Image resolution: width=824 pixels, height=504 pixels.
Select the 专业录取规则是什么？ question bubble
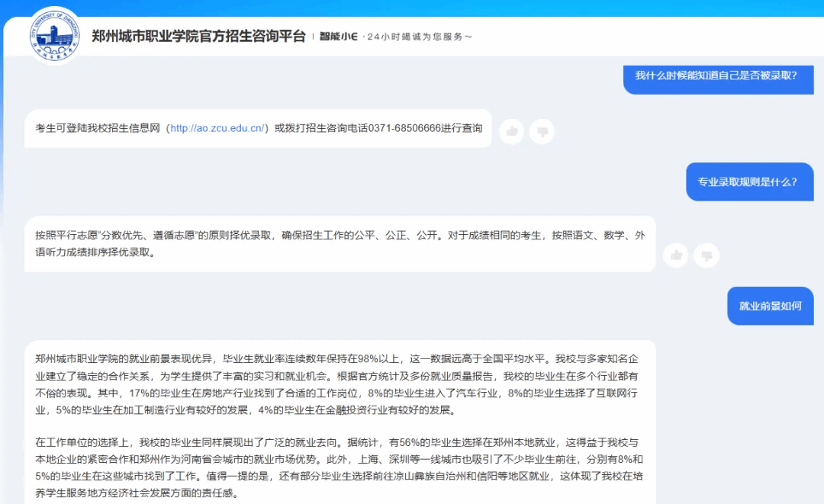coord(747,181)
